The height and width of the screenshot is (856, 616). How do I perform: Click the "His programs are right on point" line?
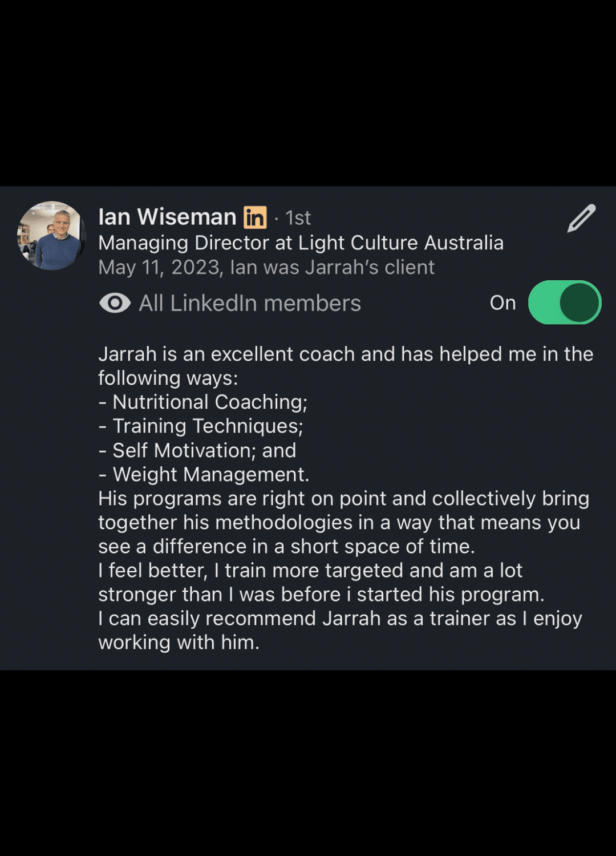(x=343, y=498)
